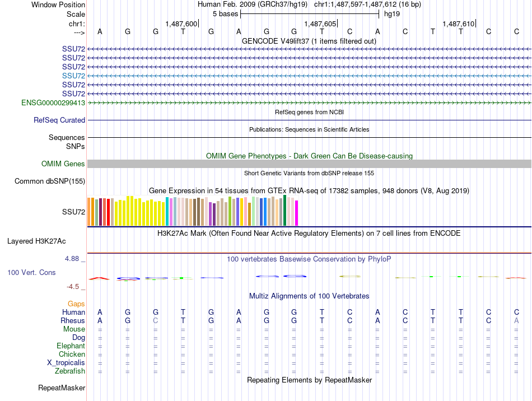This screenshot has width=532, height=401.
Task: Click the Publications: Sequences in Scientific Articles title
Action: [309, 129]
